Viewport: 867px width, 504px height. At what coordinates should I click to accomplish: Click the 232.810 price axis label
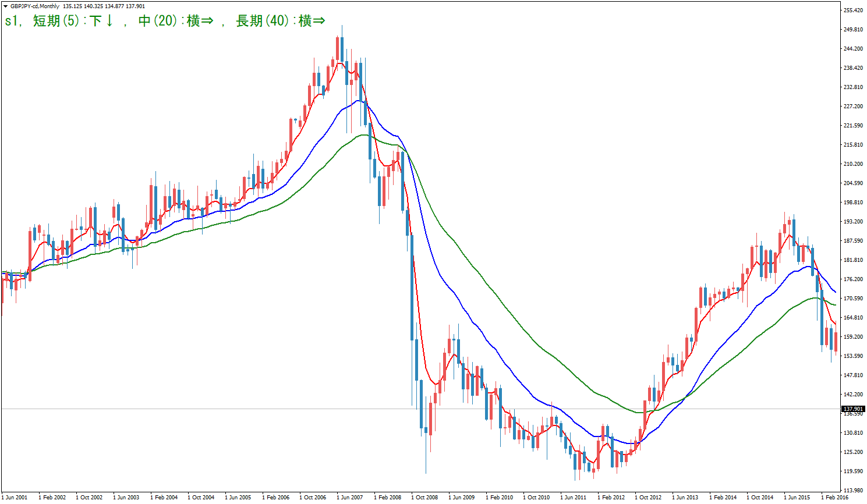pos(853,87)
